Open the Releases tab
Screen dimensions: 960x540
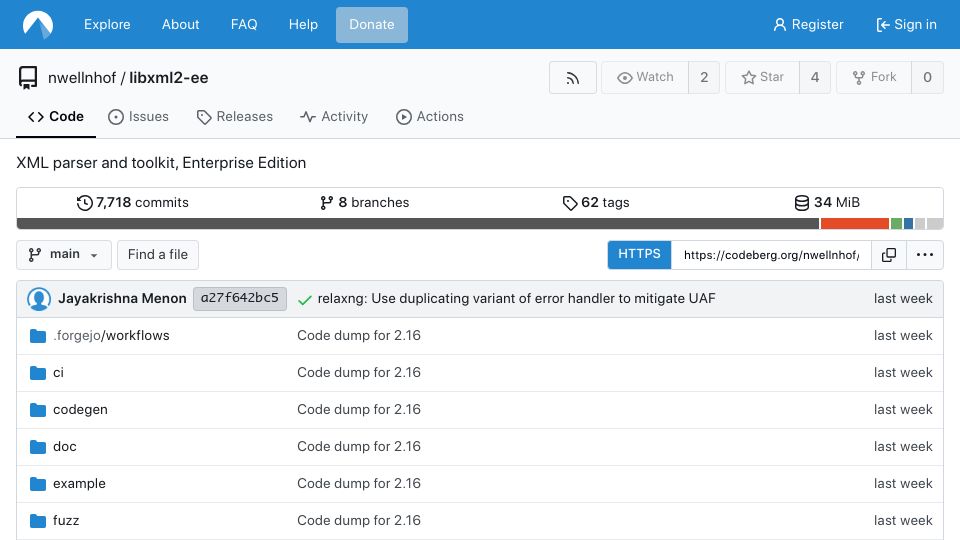(234, 116)
